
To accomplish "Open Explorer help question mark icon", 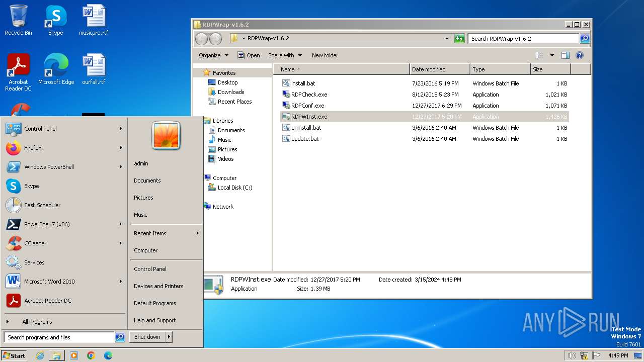I will point(579,55).
